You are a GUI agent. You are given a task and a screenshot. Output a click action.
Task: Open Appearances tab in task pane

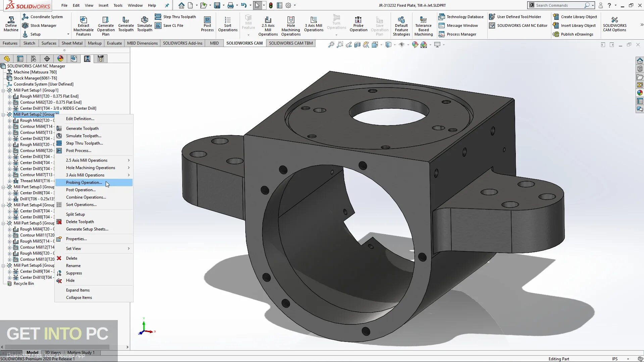coord(640,93)
